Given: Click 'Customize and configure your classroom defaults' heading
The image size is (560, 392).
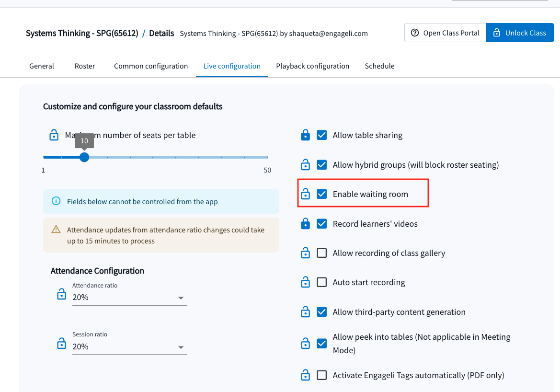Looking at the screenshot, I should click(133, 106).
